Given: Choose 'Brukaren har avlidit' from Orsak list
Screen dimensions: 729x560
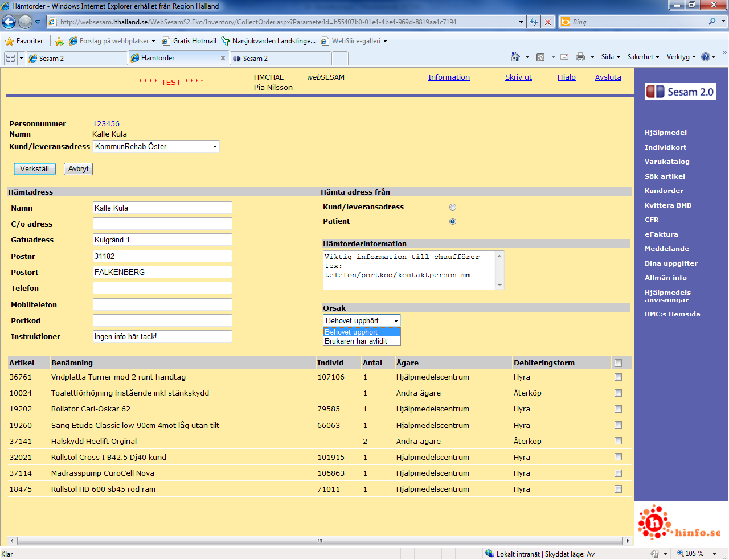Looking at the screenshot, I should [x=362, y=341].
